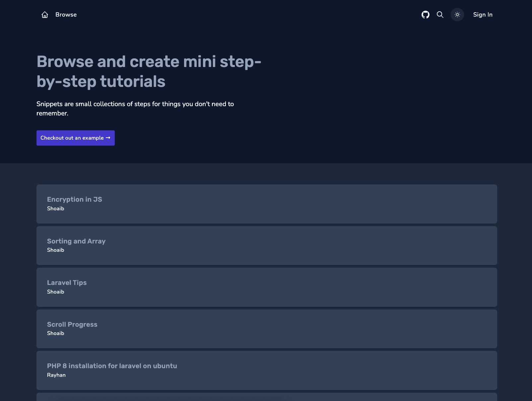Click the Snippets description paragraph
This screenshot has height=401, width=532.
[135, 108]
